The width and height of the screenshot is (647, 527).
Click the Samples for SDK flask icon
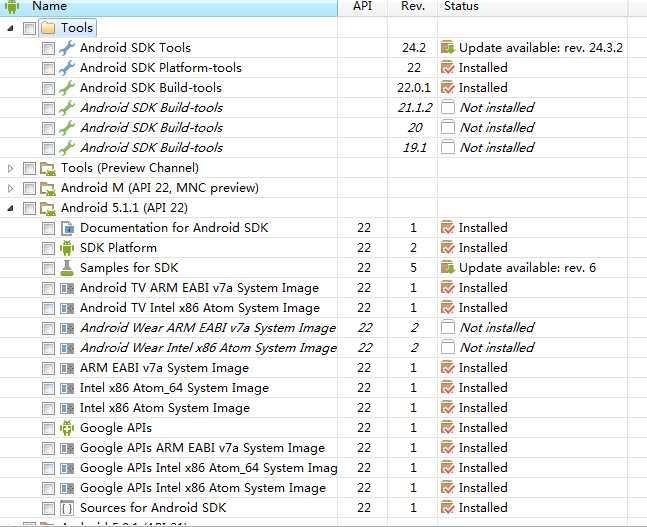click(67, 268)
